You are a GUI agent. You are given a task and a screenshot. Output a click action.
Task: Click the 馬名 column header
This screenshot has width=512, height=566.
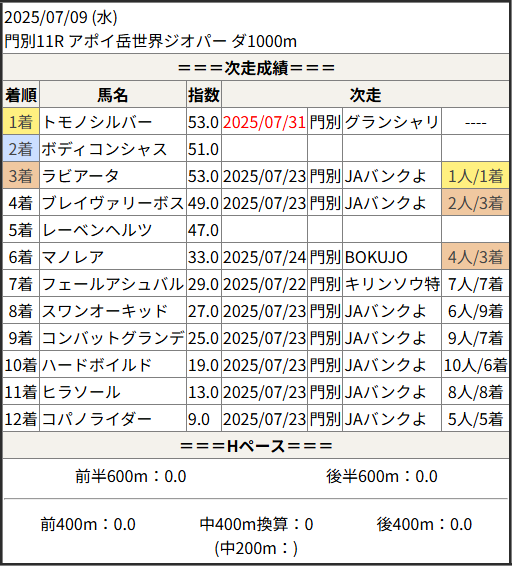coord(113,95)
